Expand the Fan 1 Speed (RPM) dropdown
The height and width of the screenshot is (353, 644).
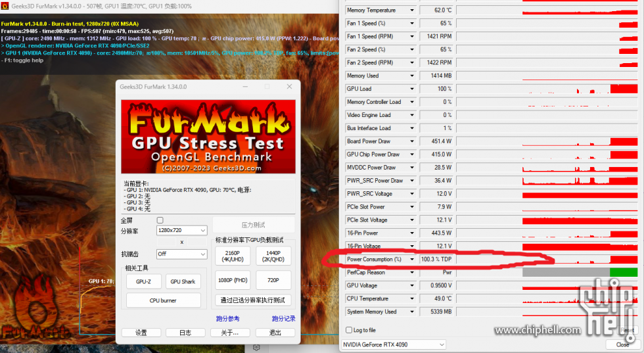[412, 37]
